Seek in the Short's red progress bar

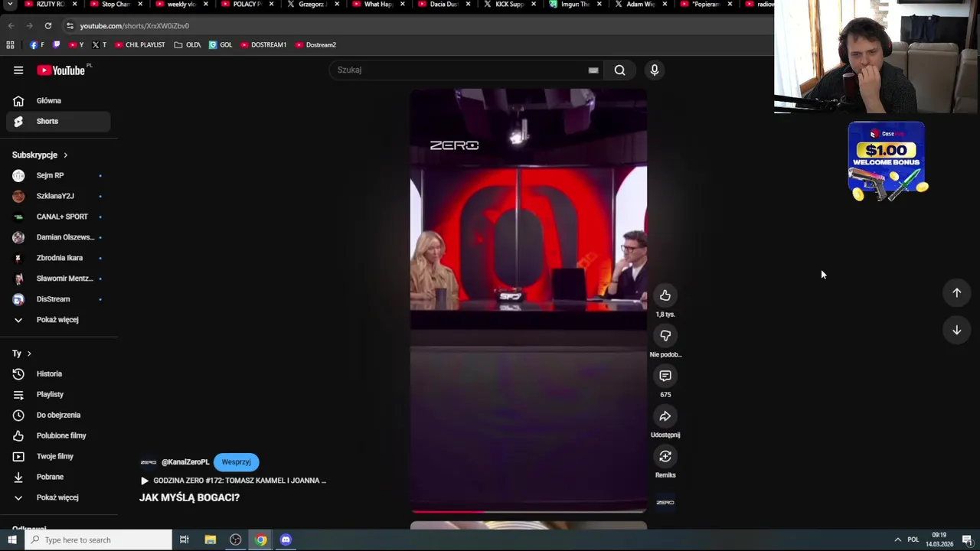pos(528,511)
